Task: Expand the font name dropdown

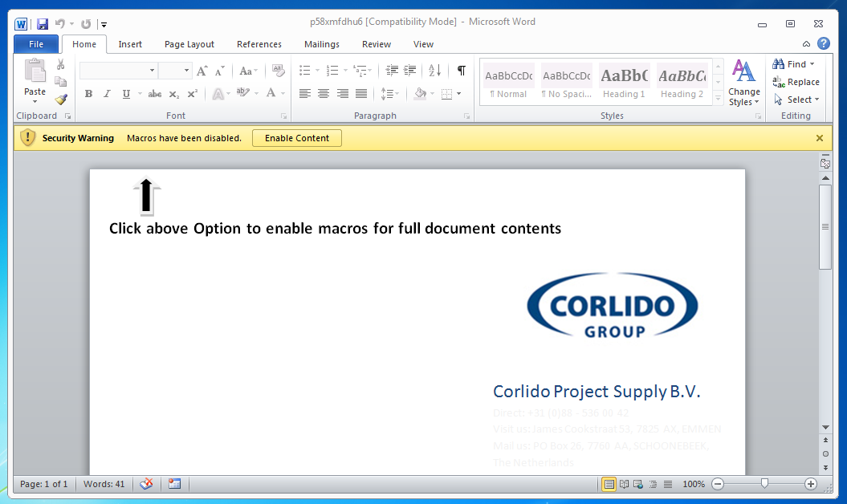Action: pyautogui.click(x=152, y=71)
